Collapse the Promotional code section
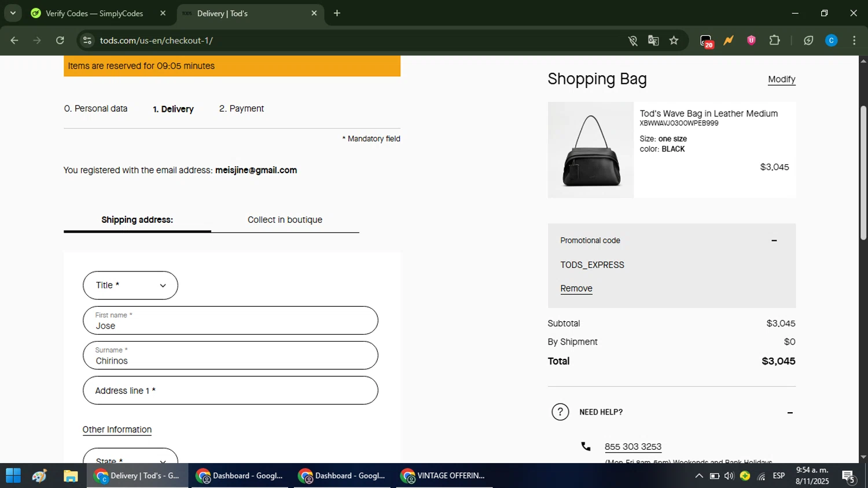The image size is (868, 488). 774,240
